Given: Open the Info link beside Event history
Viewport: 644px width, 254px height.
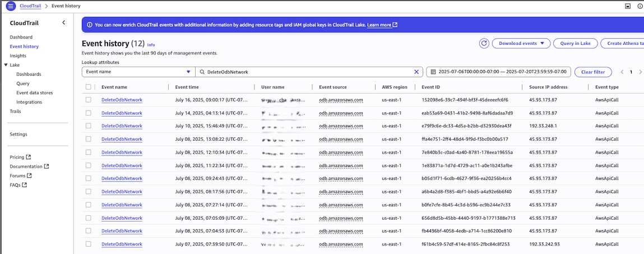Looking at the screenshot, I should 151,45.
